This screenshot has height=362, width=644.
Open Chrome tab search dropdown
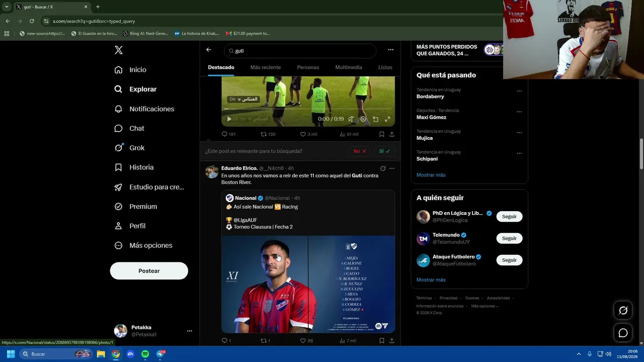click(7, 7)
